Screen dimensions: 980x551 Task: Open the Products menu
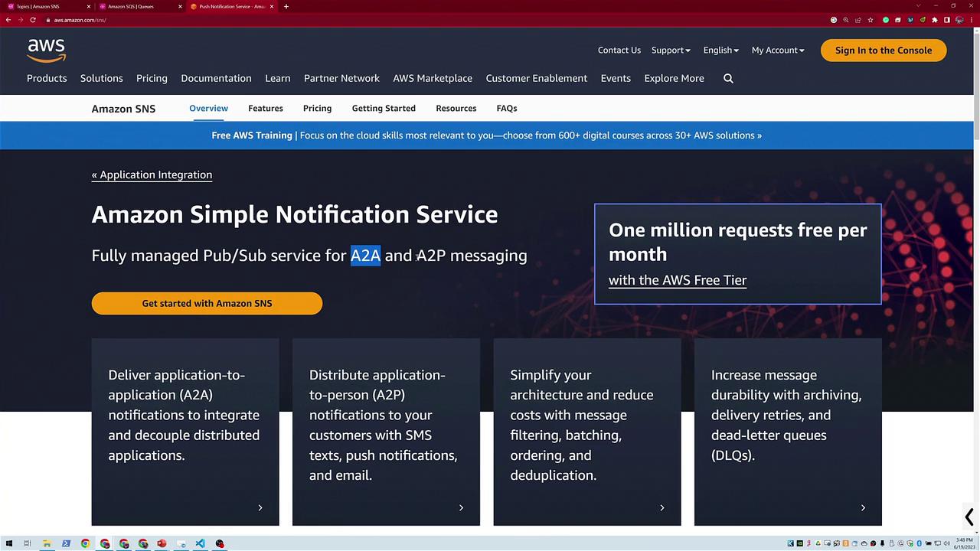pyautogui.click(x=47, y=78)
